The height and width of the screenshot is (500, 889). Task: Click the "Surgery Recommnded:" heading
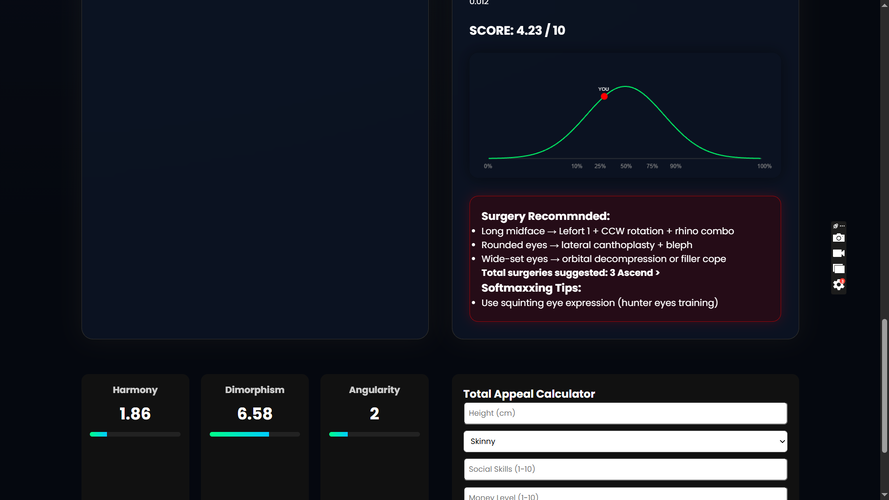(x=545, y=216)
